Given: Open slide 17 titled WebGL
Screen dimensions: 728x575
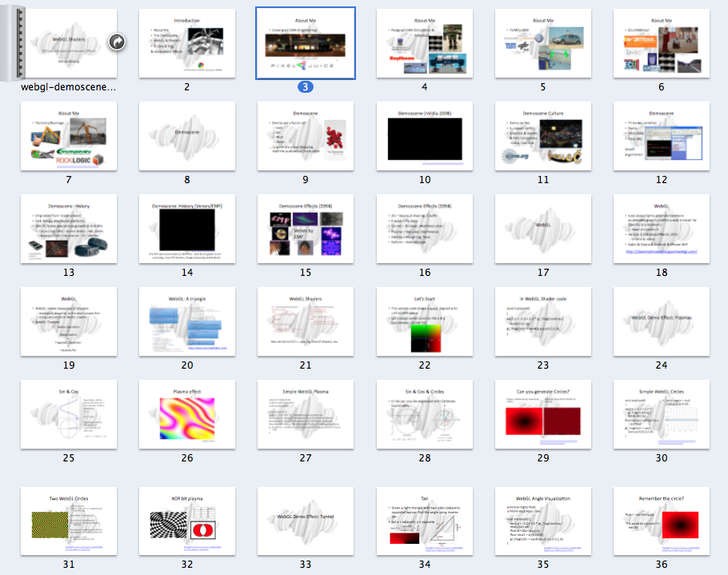Looking at the screenshot, I should coord(543,230).
